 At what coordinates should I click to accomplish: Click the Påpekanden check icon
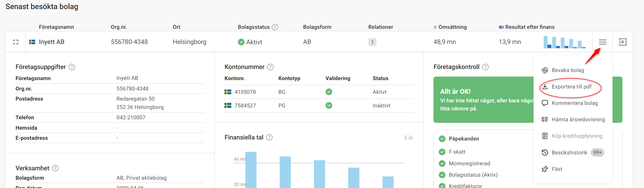click(x=442, y=139)
